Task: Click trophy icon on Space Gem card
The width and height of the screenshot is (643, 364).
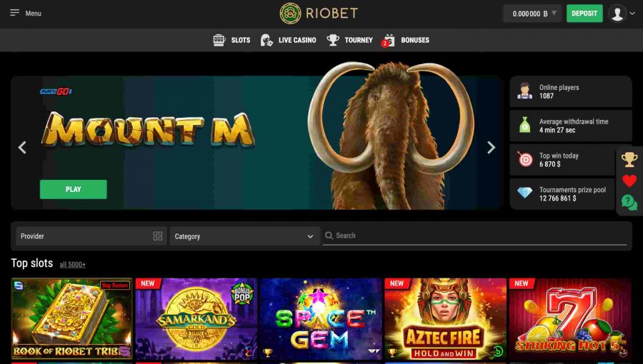Action: (x=268, y=352)
